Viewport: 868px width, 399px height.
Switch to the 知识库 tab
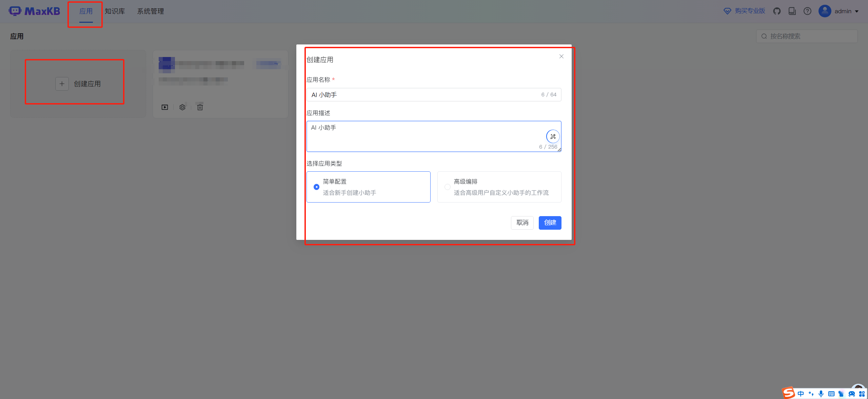pos(115,11)
